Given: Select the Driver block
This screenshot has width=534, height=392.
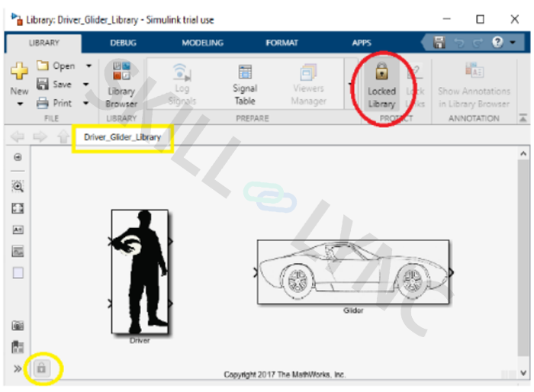Looking at the screenshot, I should coord(140,272).
